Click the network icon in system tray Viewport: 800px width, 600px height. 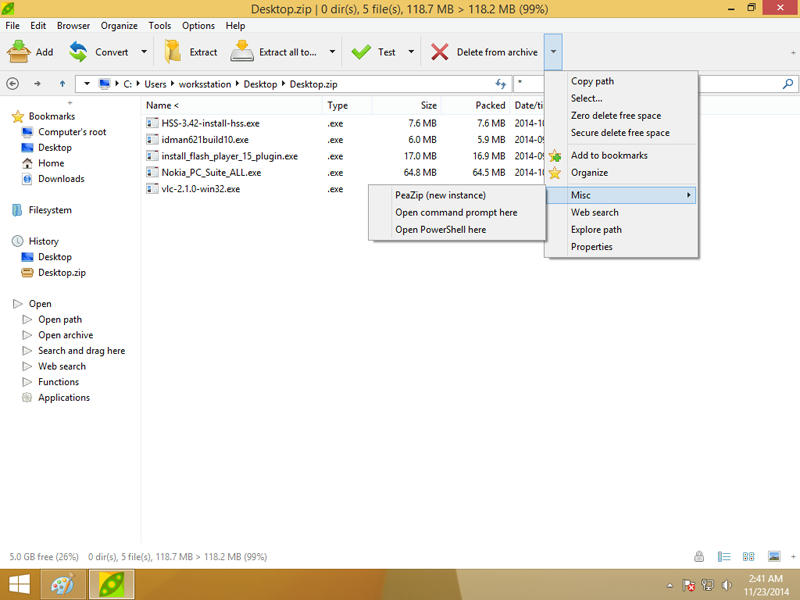708,585
